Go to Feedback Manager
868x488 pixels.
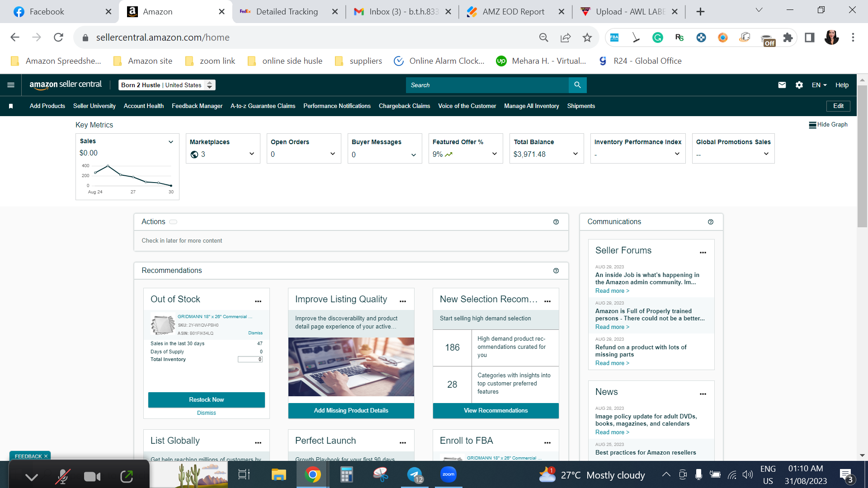click(197, 106)
